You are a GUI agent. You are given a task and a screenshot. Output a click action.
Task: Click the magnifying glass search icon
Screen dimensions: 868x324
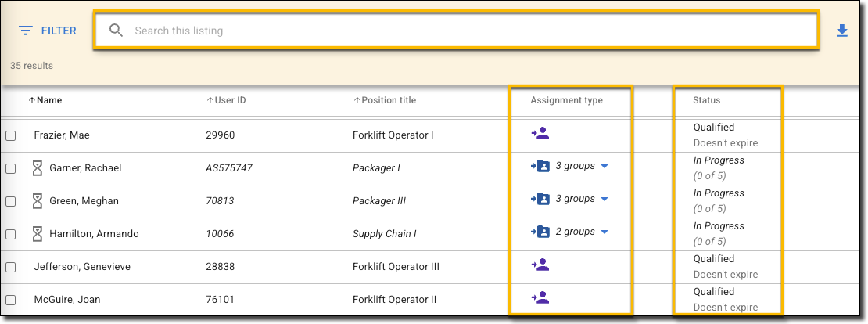117,31
